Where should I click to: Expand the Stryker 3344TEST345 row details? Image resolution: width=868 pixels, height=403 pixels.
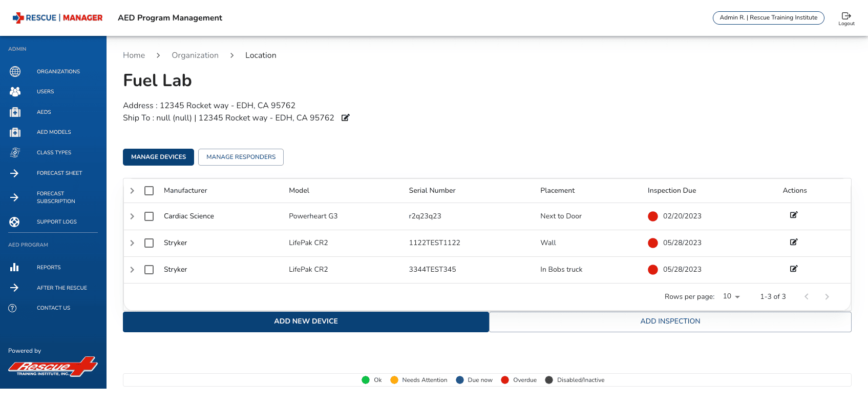(x=132, y=270)
